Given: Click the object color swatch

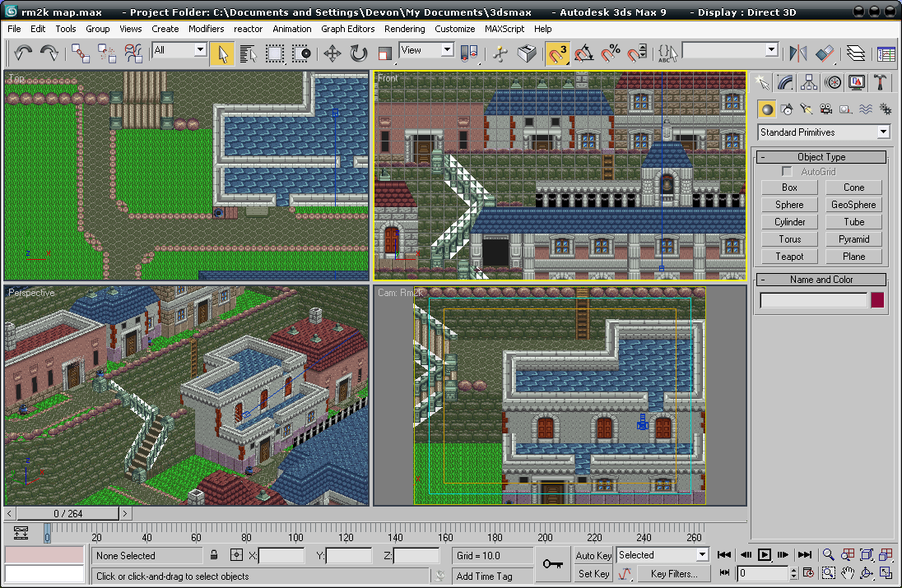Looking at the screenshot, I should tap(877, 301).
